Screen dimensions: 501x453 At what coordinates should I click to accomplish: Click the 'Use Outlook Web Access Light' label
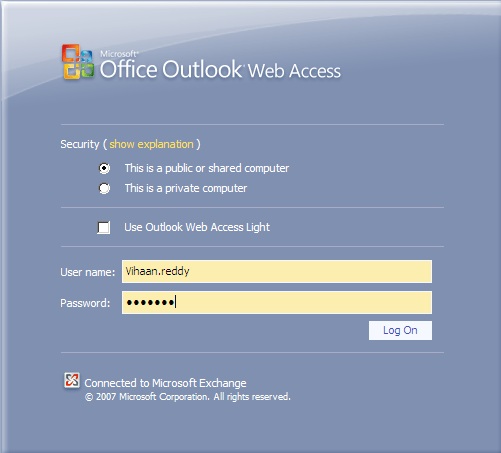[197, 227]
